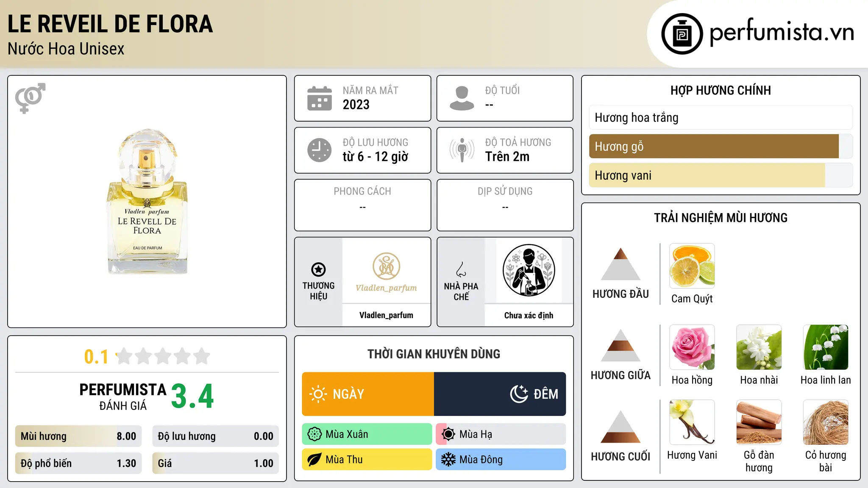Screen dimensions: 868x488
Task: Click the star badge icon above Thương hiệu
Action: [318, 269]
